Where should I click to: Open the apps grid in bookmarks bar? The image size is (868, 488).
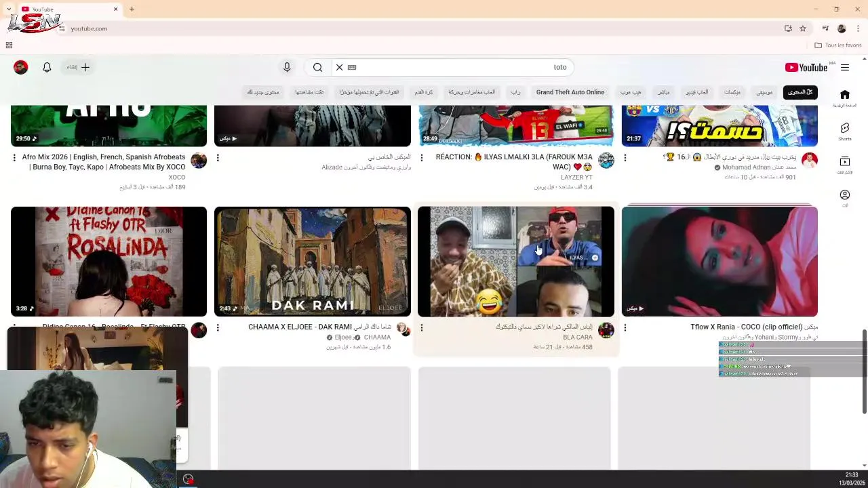(9, 45)
